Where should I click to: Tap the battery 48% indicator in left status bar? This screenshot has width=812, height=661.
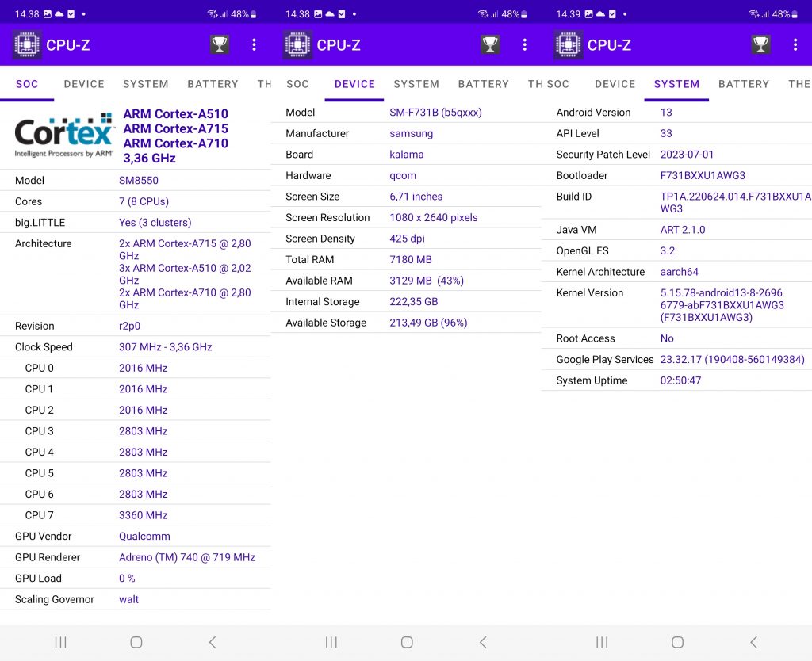[x=243, y=14]
